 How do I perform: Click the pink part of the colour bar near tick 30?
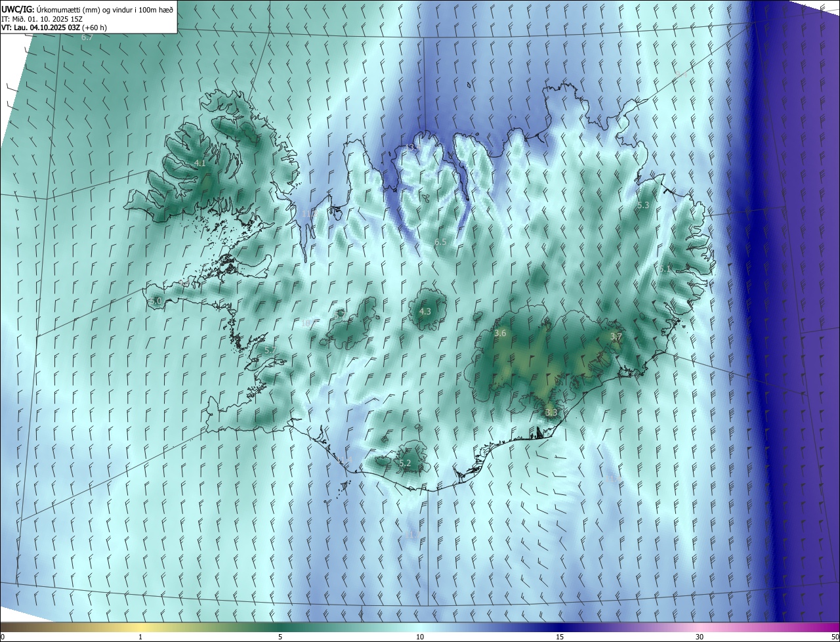coord(700,627)
